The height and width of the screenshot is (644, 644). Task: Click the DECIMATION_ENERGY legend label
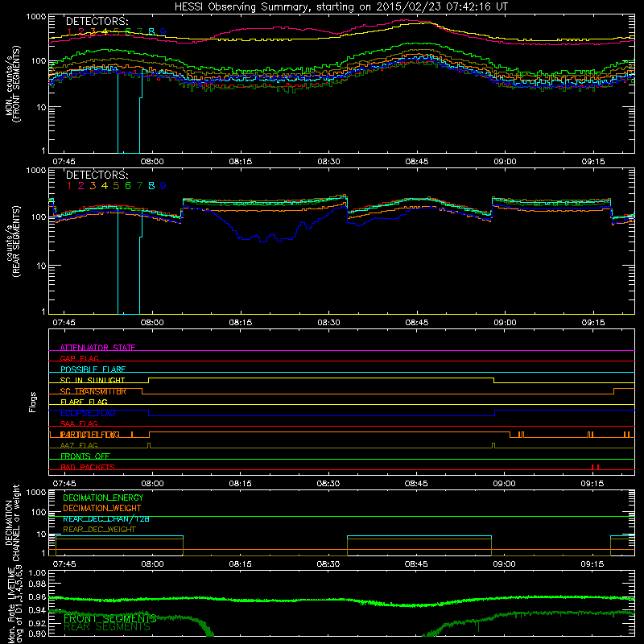(103, 497)
